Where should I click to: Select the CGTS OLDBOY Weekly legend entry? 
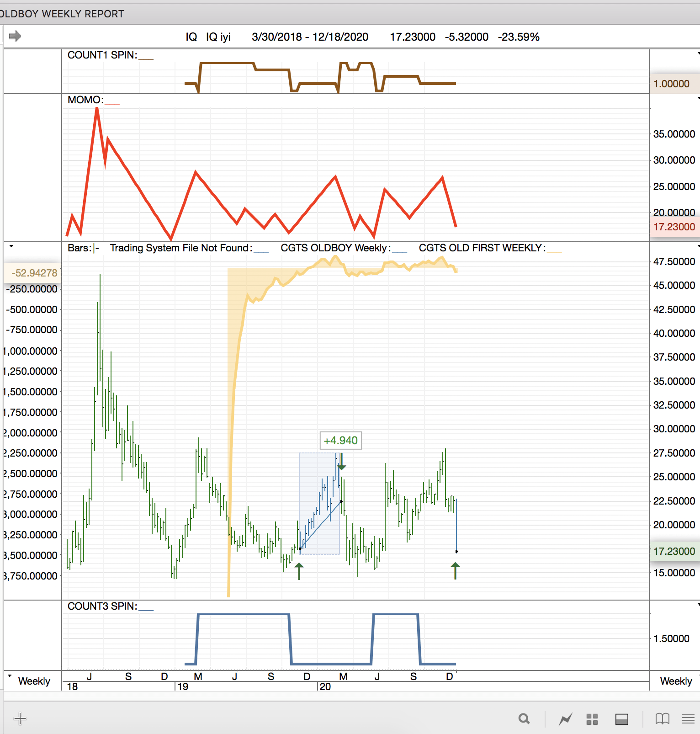click(x=335, y=248)
